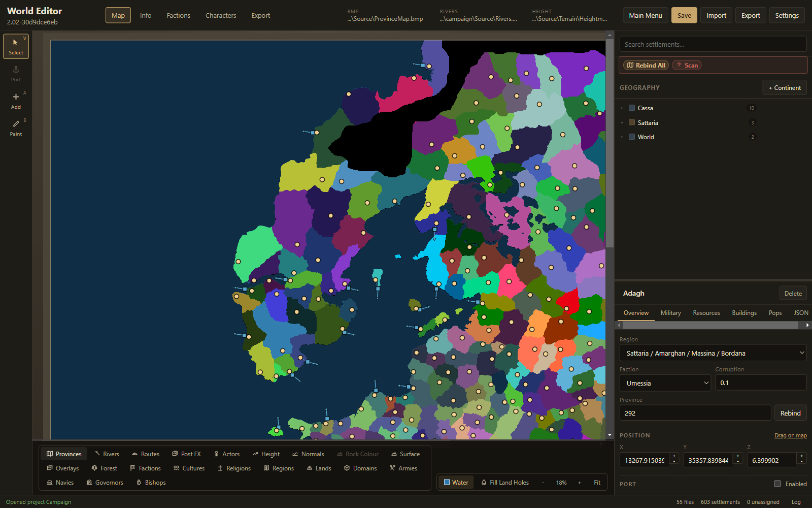Focus the Search settlements field

[x=713, y=44]
